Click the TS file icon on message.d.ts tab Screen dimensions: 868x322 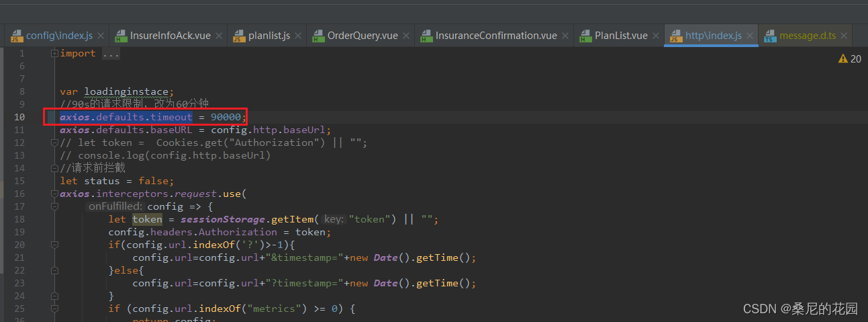pyautogui.click(x=769, y=36)
